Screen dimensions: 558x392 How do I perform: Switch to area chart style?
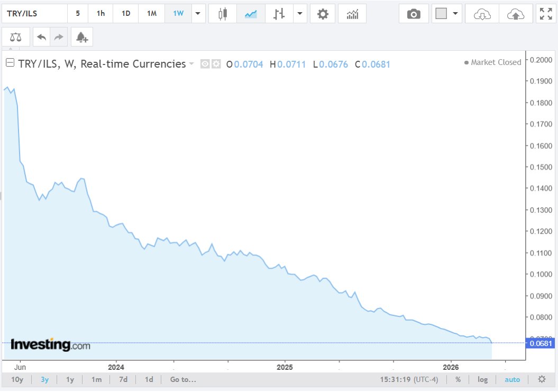251,14
